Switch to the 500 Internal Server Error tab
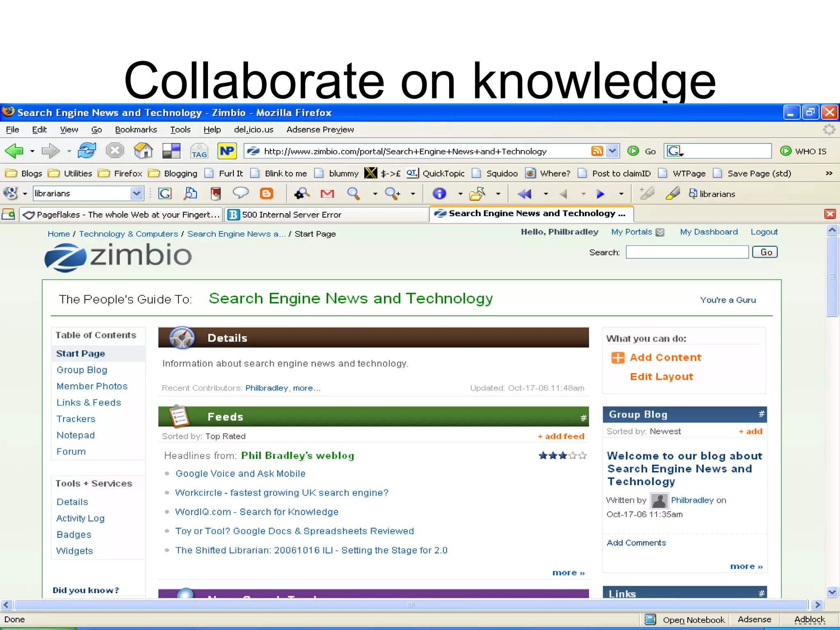 326,215
